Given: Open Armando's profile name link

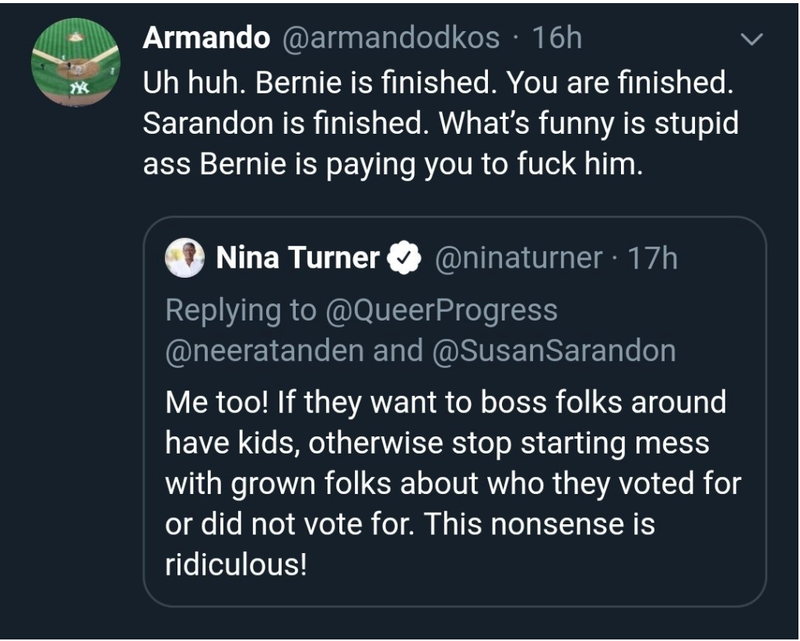Looking at the screenshot, I should [x=206, y=38].
